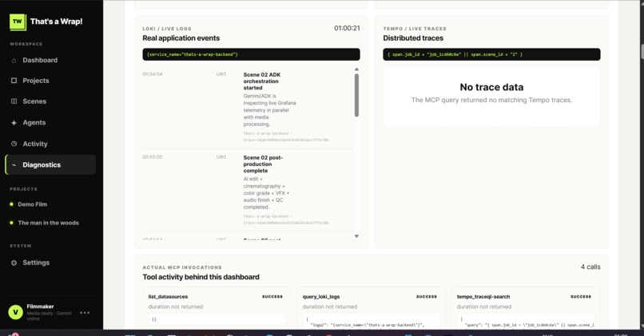This screenshot has height=336, width=644.
Task: Click the Loki service_name query field
Action: [251, 54]
